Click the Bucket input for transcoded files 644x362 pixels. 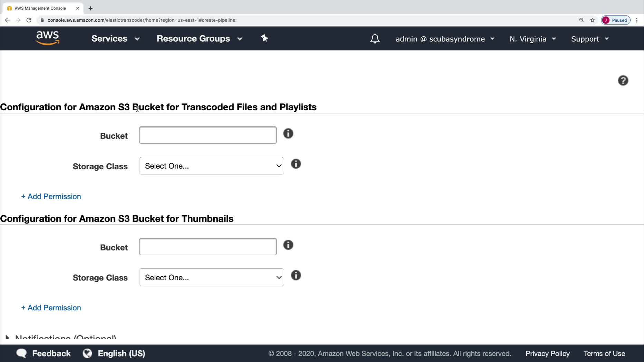pos(208,135)
